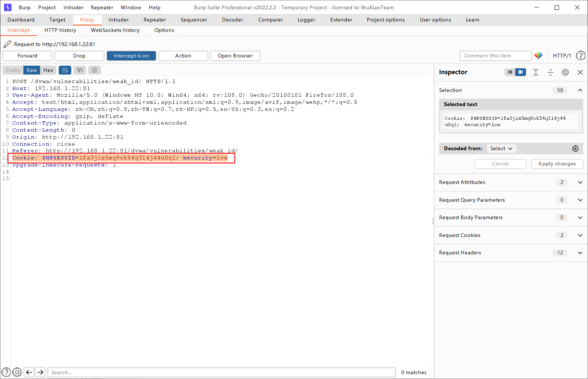The height and width of the screenshot is (379, 588).
Task: Collapse the Selection section chevron
Action: [x=580, y=90]
